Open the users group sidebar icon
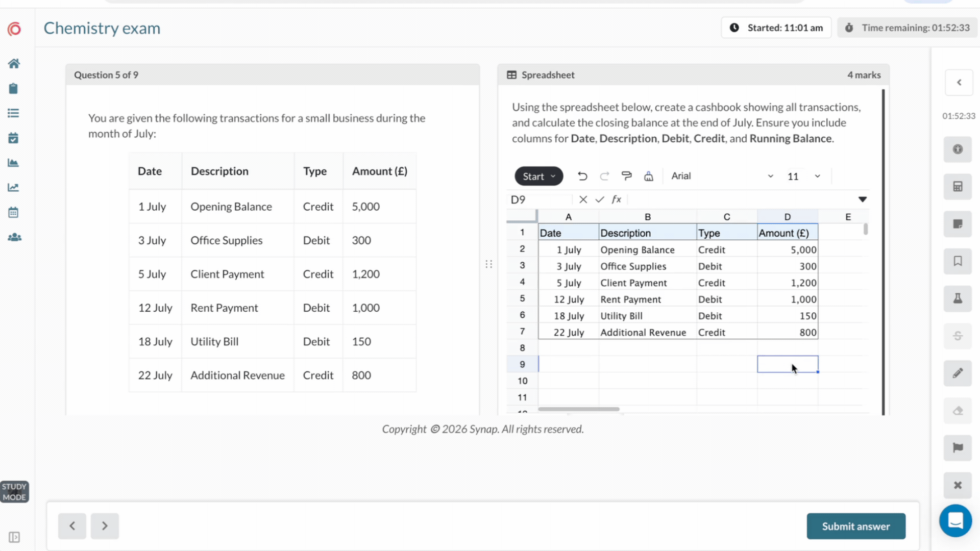 pos(14,237)
